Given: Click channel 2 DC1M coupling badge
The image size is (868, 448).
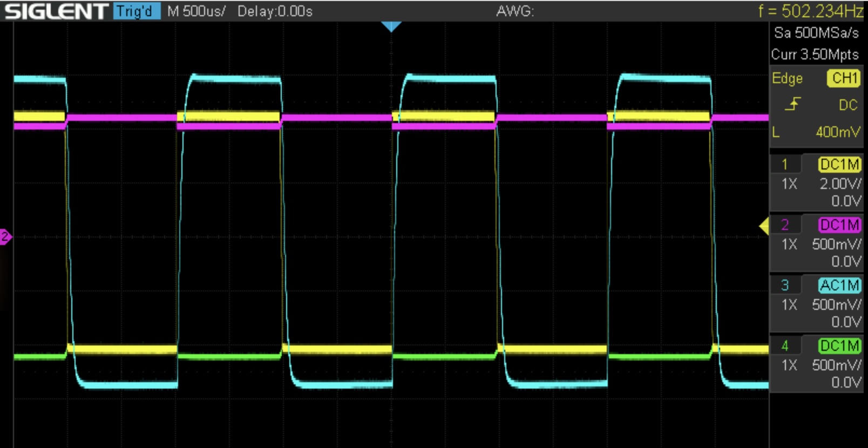Looking at the screenshot, I should pos(839,225).
